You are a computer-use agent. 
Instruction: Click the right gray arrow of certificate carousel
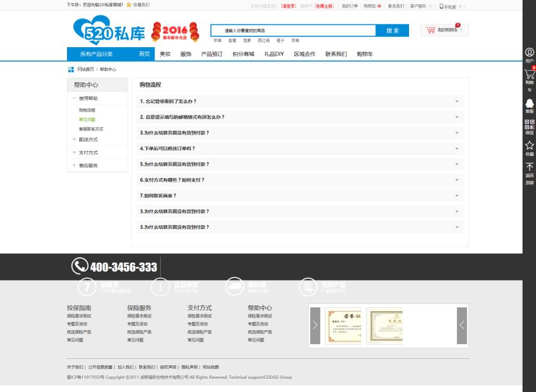462,326
